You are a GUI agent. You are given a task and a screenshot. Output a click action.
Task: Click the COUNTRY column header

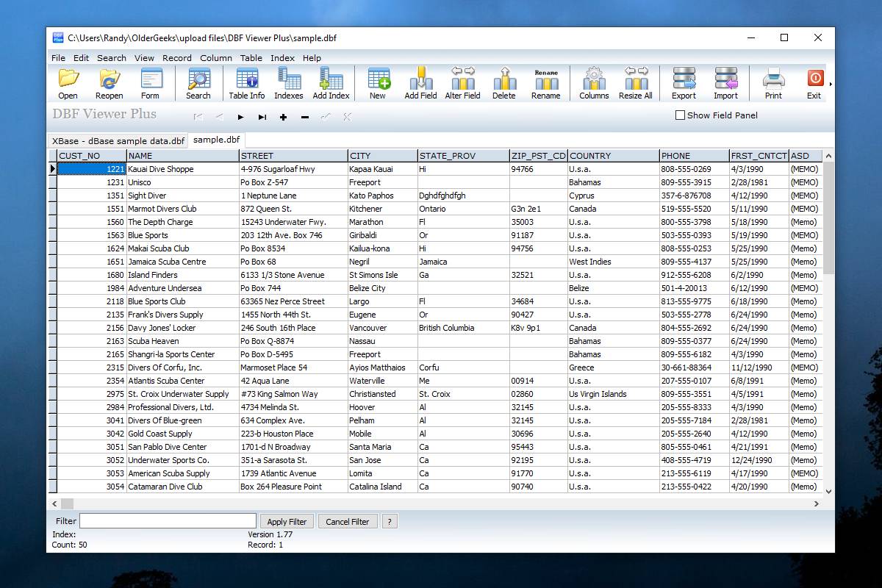pyautogui.click(x=613, y=156)
